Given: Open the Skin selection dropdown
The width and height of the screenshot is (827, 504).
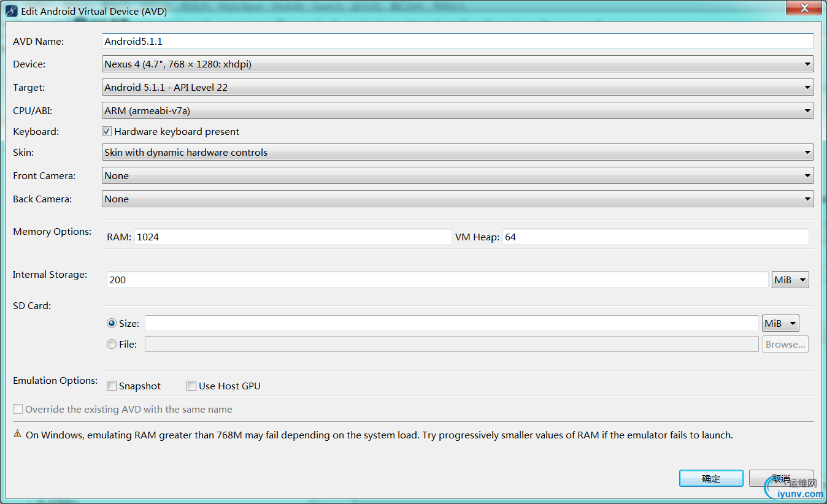Looking at the screenshot, I should (458, 152).
